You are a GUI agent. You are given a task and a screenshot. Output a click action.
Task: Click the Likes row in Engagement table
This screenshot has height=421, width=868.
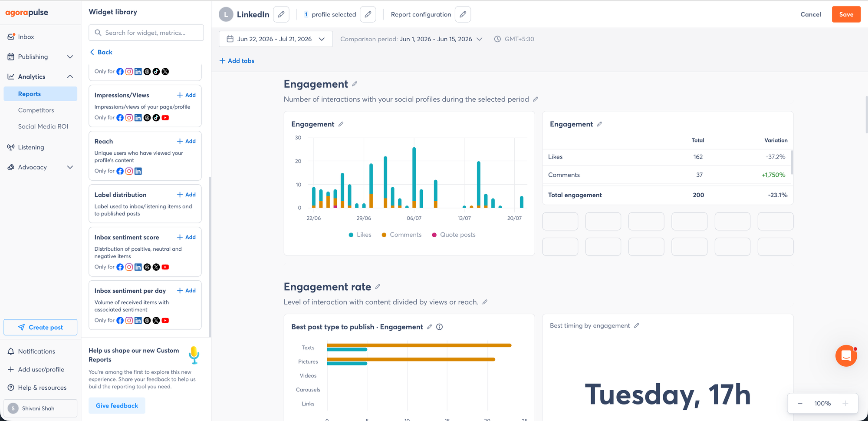coord(667,157)
